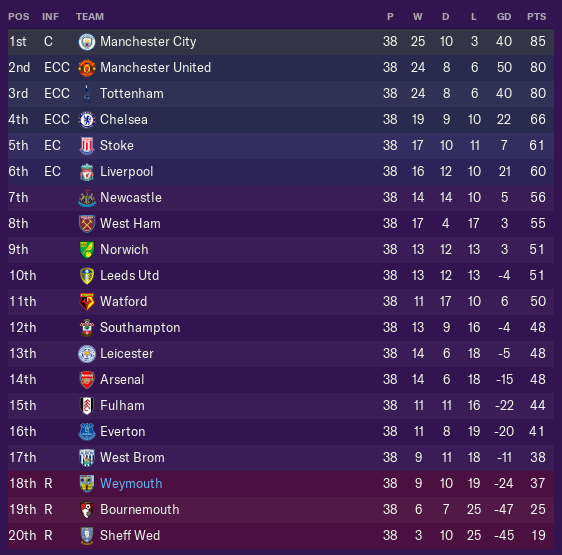Click the Manchester United club badge
Screen dimensions: 562x555
tap(87, 68)
